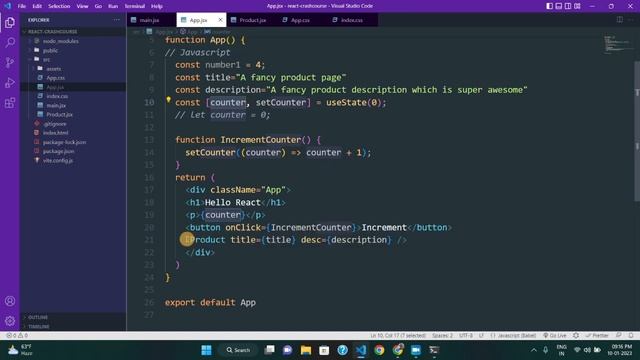Open package-lock.json in the explorer

click(64, 142)
